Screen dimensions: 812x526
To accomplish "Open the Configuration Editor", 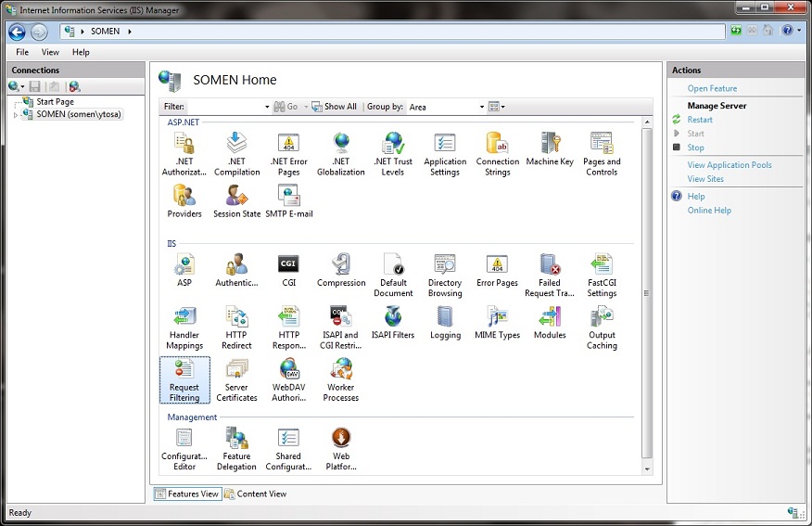I will pyautogui.click(x=184, y=449).
